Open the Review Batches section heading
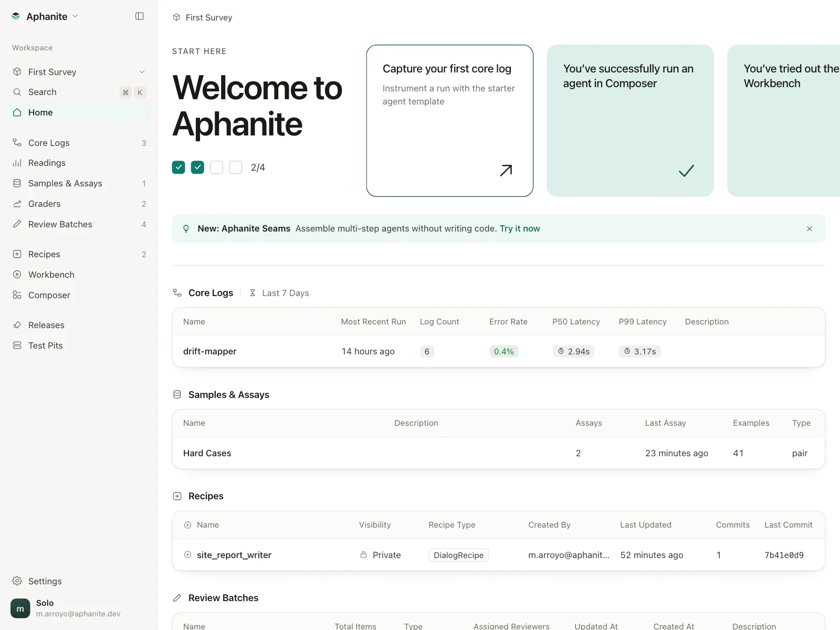Screen dimensions: 840x630 coord(223,598)
